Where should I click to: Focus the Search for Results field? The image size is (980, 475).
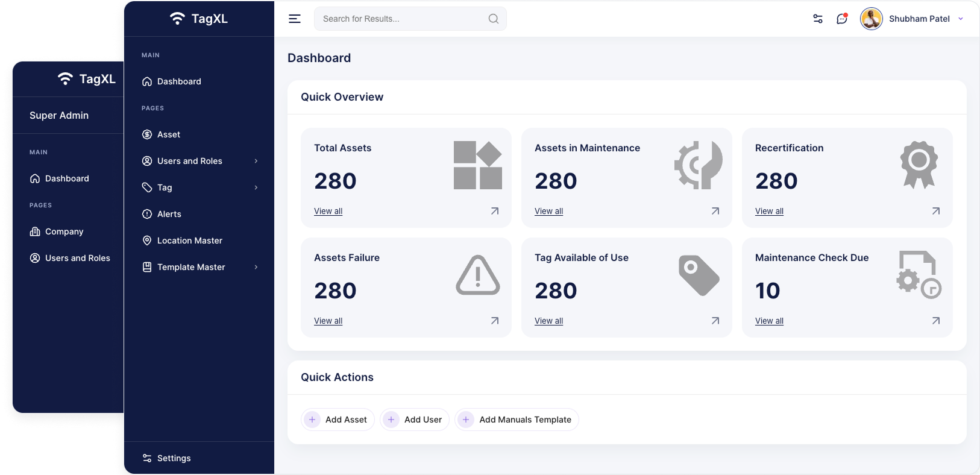pos(401,19)
